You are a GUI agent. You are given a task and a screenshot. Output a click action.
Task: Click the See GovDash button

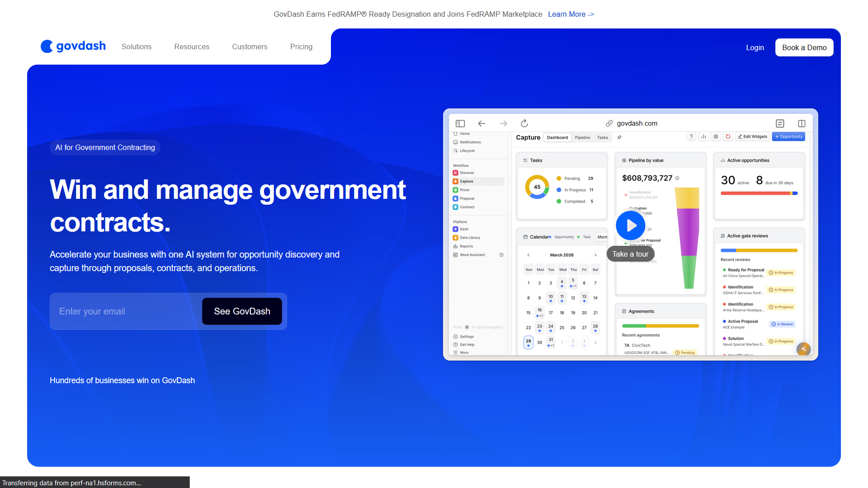pos(242,311)
